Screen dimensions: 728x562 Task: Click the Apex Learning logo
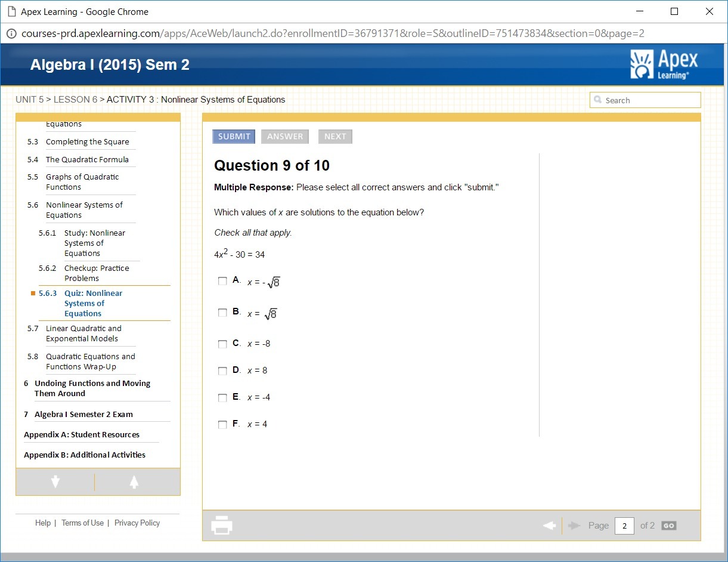pyautogui.click(x=664, y=65)
